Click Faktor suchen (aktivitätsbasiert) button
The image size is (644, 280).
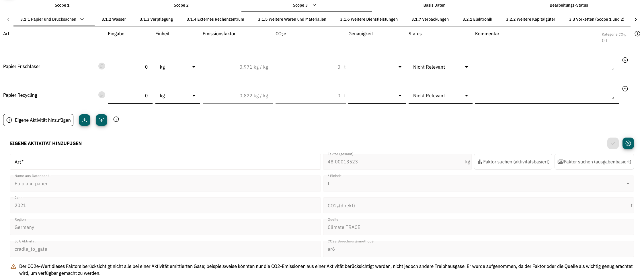tap(513, 162)
